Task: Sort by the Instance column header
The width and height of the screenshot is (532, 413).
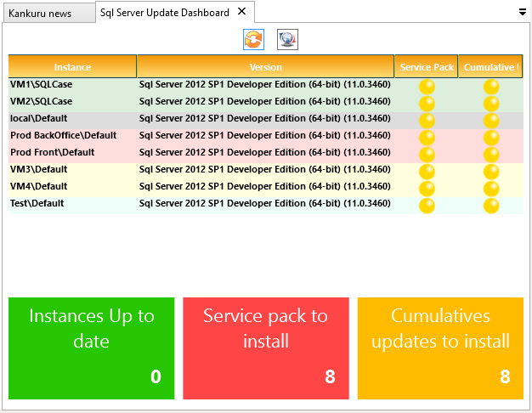Action: pos(72,66)
